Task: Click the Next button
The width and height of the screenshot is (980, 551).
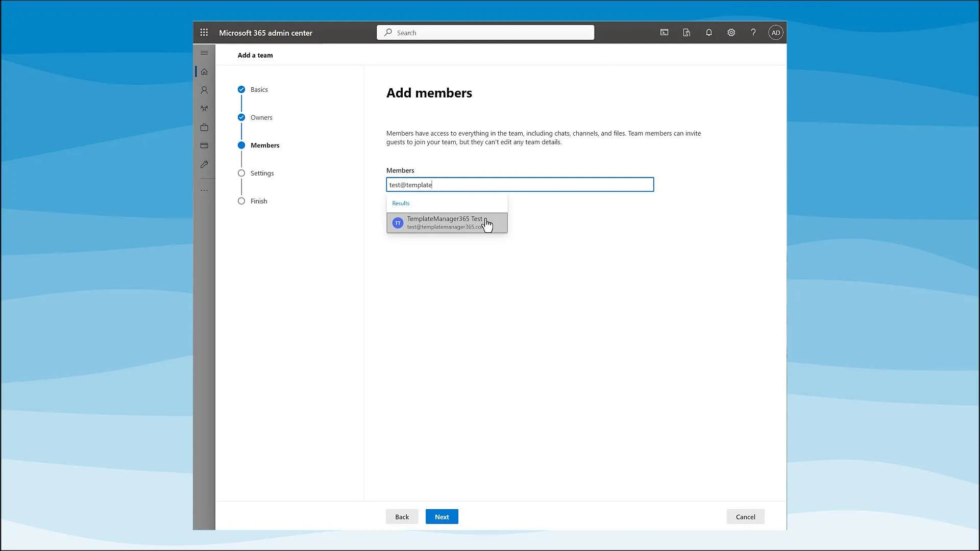Action: 441,516
